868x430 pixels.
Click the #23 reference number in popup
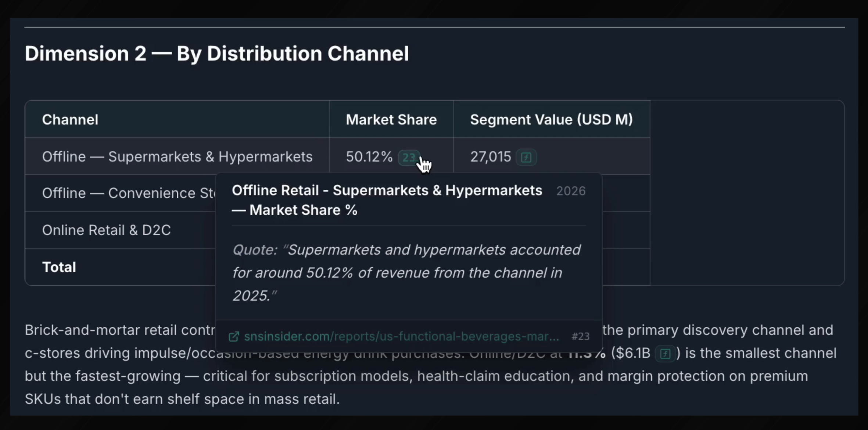(x=580, y=336)
